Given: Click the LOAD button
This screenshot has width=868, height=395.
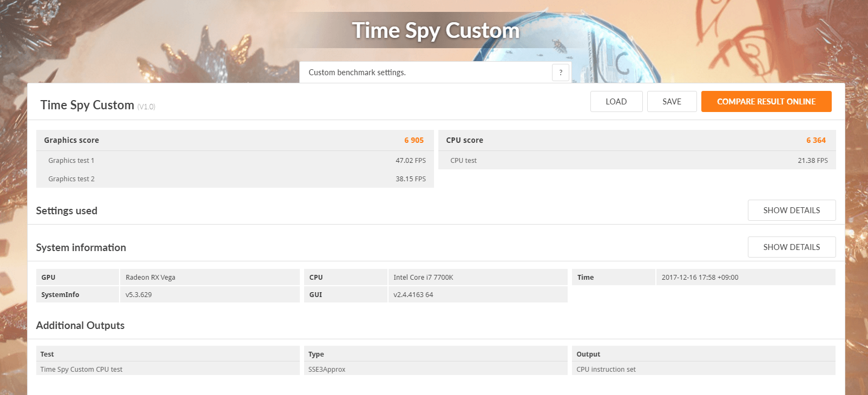Looking at the screenshot, I should [616, 102].
